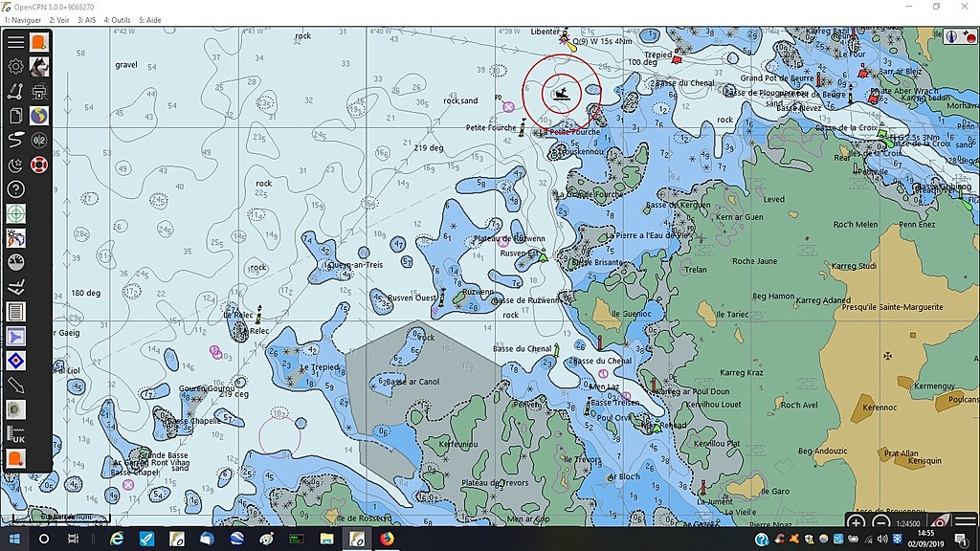Screen dimensions: 980x551
Task: Click the 'Gueyn-an-Treis' chart label
Action: click(355, 264)
